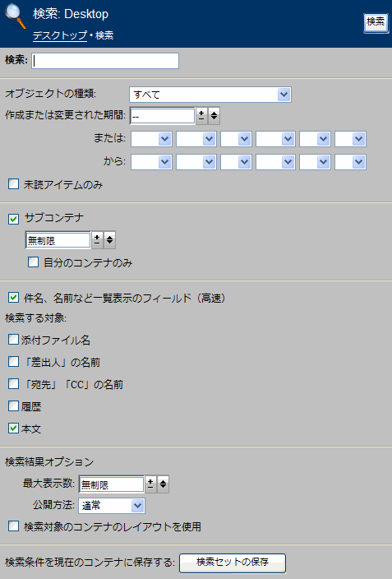This screenshot has width=392, height=579.
Task: Open the オブジェクトの種類 dropdown
Action: coord(210,95)
